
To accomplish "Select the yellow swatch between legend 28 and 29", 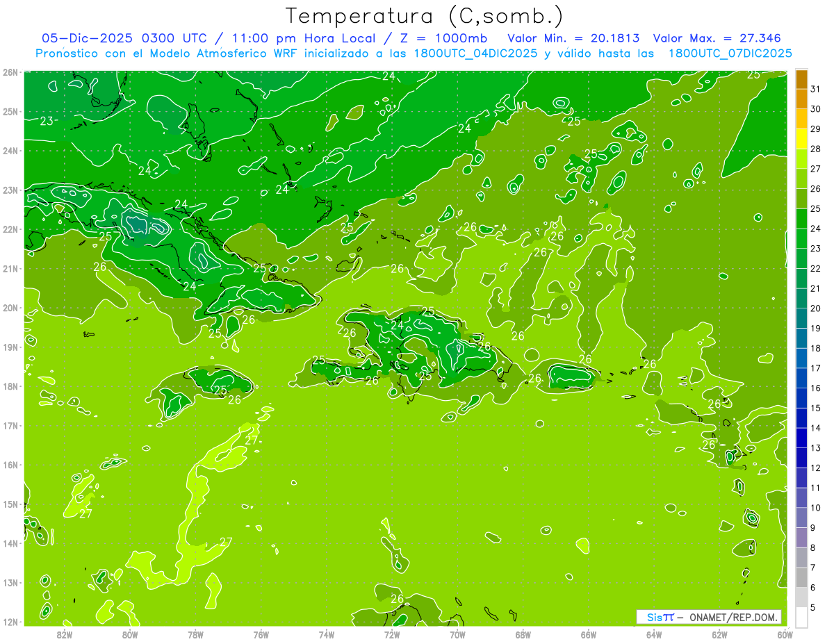I will pyautogui.click(x=802, y=139).
